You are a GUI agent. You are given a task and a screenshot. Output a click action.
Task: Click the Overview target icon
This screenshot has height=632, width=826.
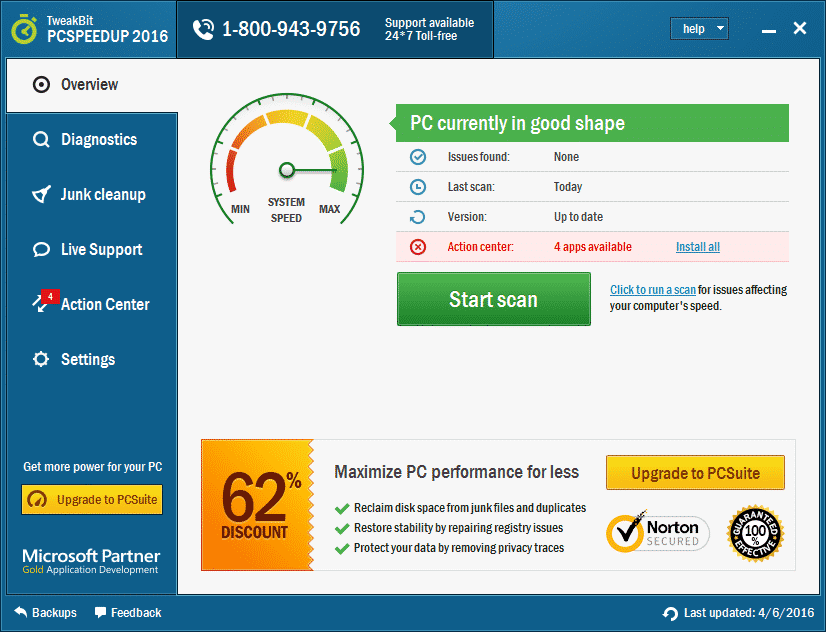pos(41,84)
